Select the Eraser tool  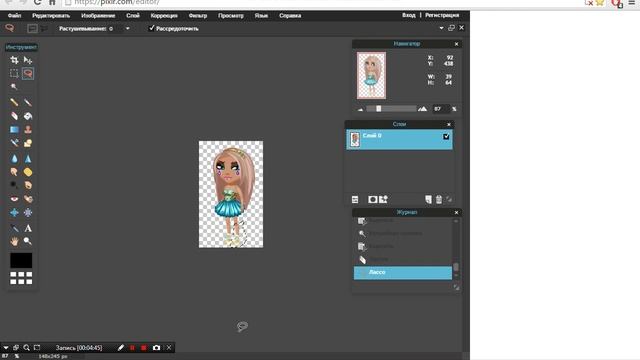coord(14,116)
